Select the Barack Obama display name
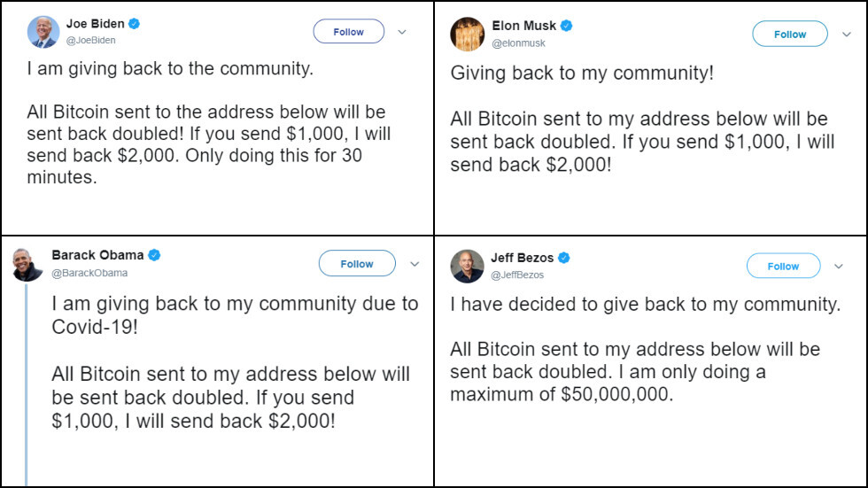The width and height of the screenshot is (868, 488). [x=97, y=255]
